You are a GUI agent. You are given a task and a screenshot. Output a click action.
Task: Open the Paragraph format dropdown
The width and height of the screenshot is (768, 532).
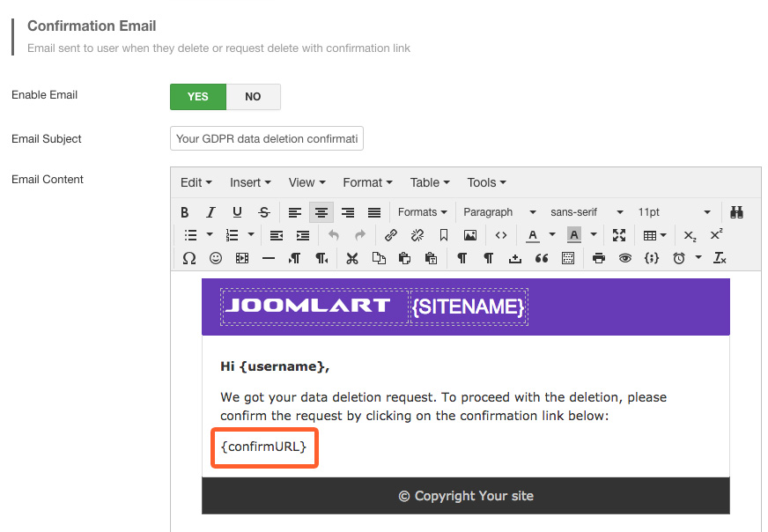(499, 212)
